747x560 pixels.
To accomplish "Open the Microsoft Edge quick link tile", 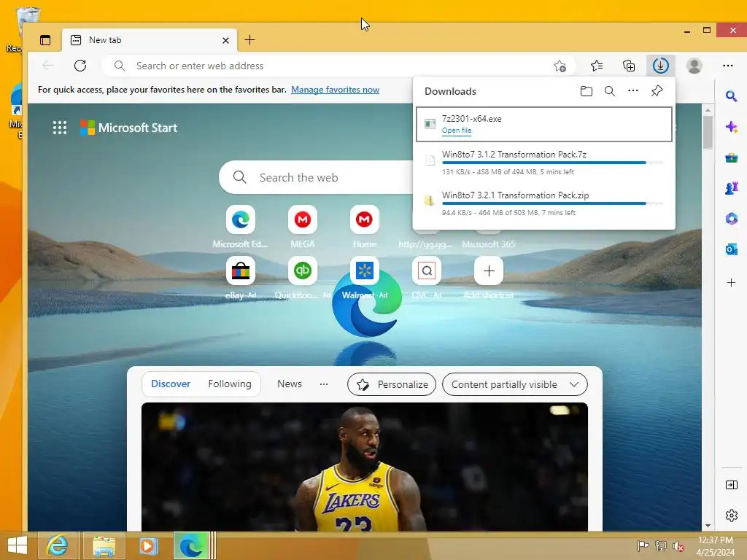I will (x=241, y=219).
